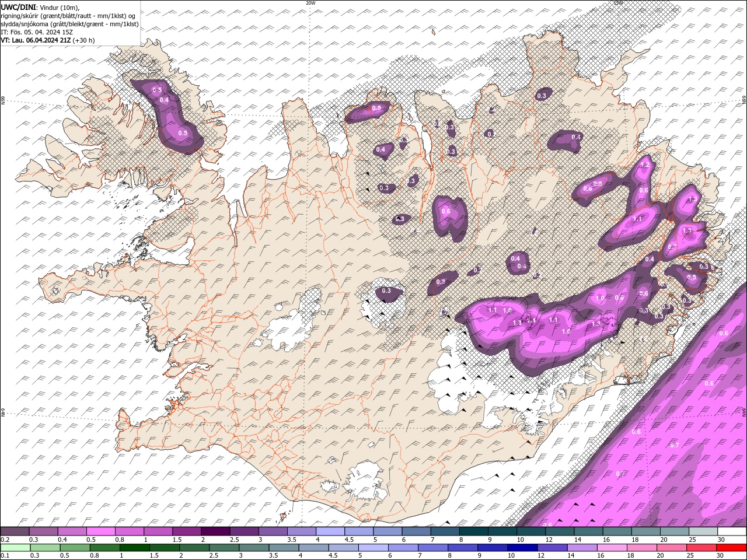The image size is (747, 560).
Task: Select the darkest green lower-row swatch starting at 1
Action: (x=135, y=547)
